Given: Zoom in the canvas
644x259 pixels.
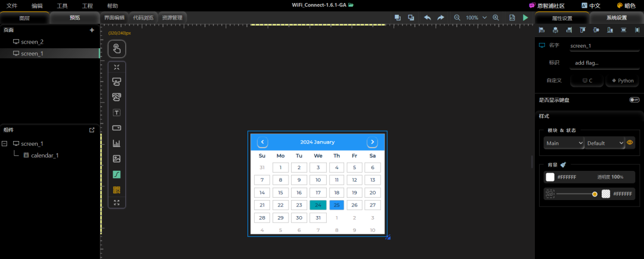Looking at the screenshot, I should tap(496, 18).
